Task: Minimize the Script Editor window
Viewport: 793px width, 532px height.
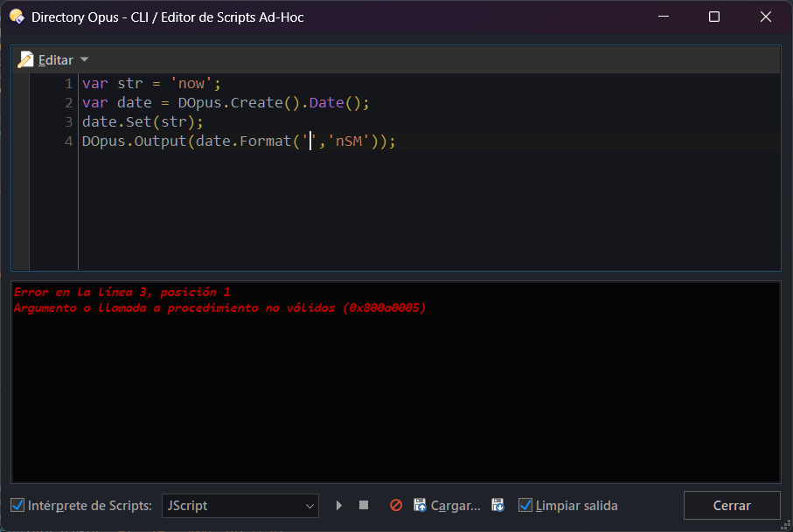Action: click(x=664, y=17)
